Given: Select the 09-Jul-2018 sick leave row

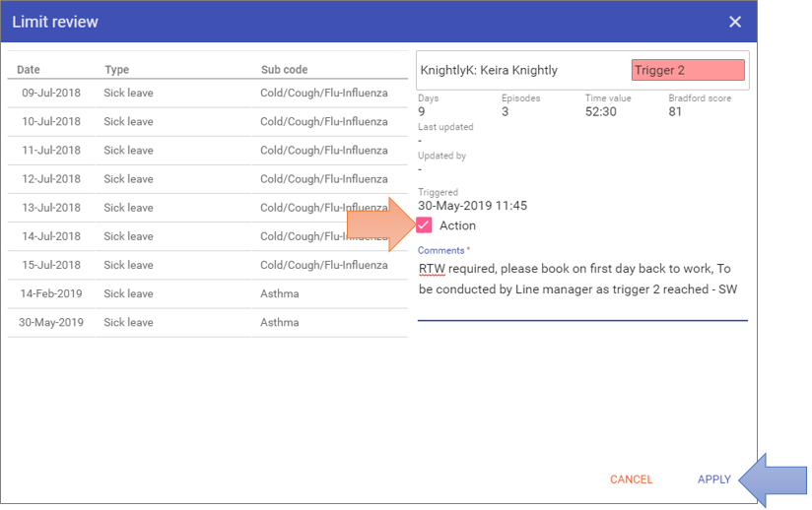Looking at the screenshot, I should pos(207,94).
